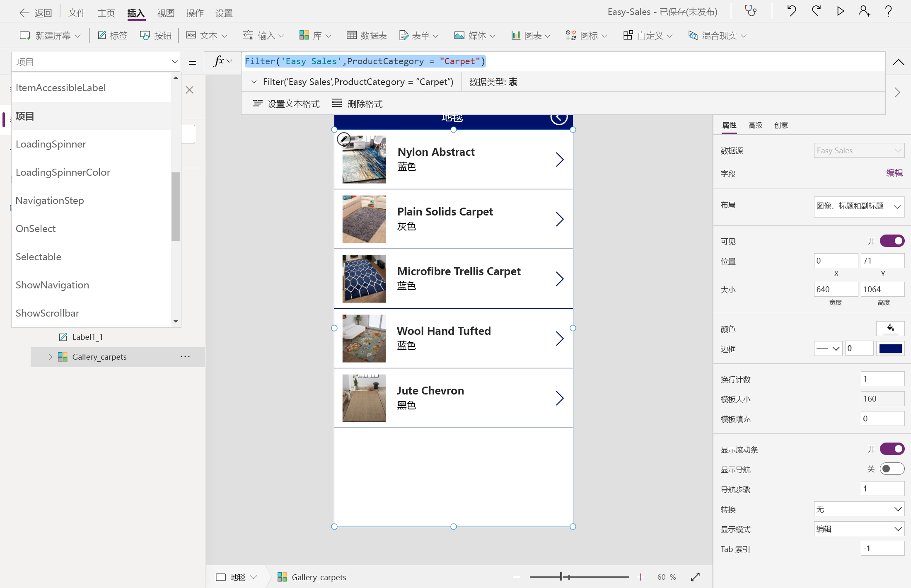Click the undo arrow icon
This screenshot has width=911, height=588.
(x=791, y=11)
